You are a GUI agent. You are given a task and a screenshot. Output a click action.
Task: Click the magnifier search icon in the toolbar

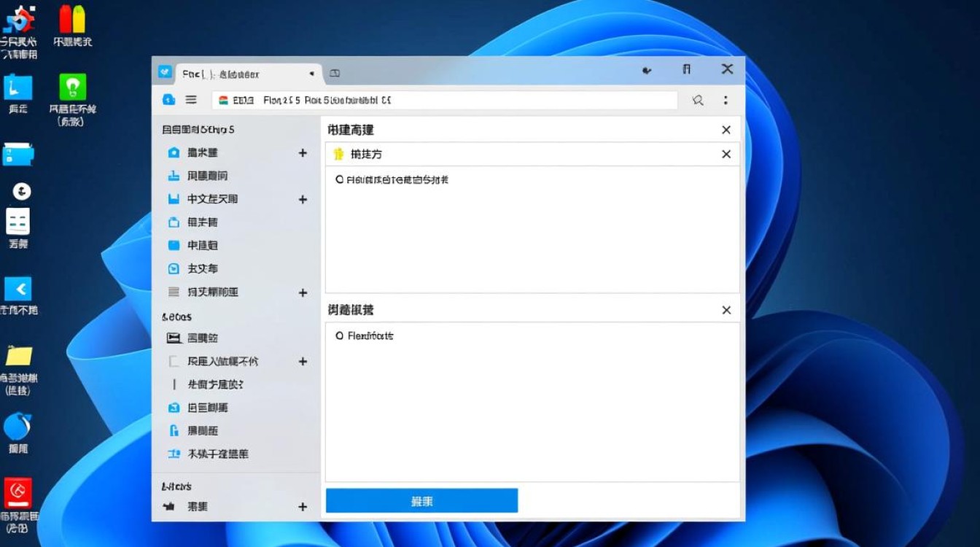pyautogui.click(x=696, y=100)
